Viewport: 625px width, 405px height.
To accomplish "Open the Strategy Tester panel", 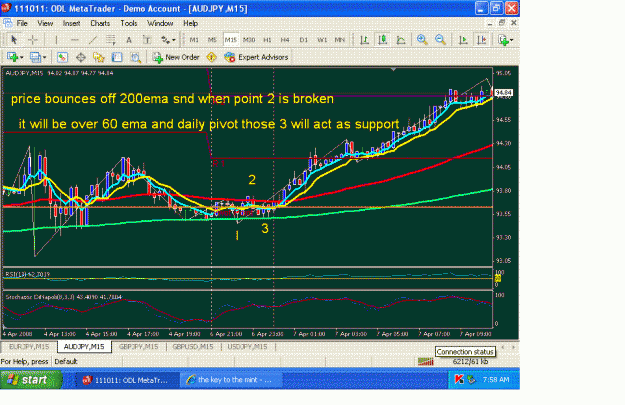I will click(x=136, y=57).
